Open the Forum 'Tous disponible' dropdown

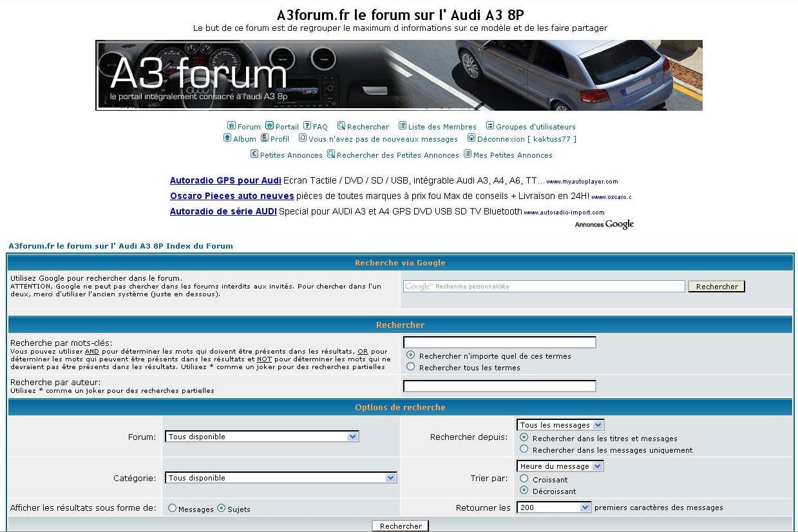click(261, 437)
